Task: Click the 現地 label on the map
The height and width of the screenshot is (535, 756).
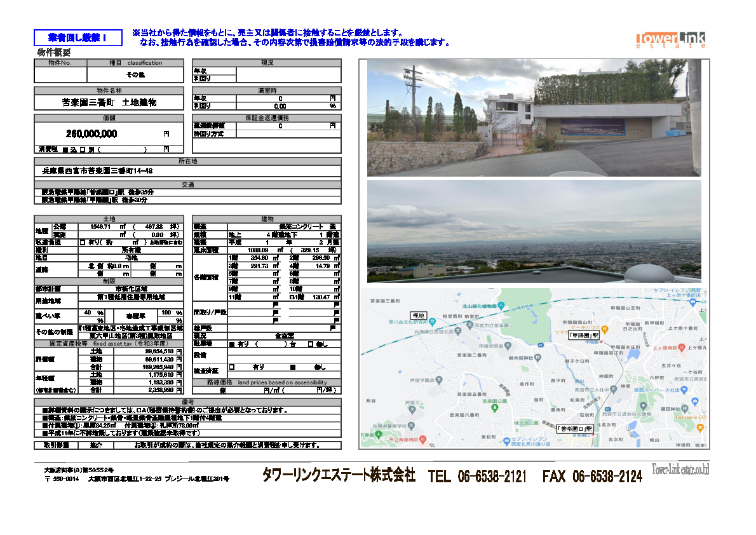Action: point(417,316)
